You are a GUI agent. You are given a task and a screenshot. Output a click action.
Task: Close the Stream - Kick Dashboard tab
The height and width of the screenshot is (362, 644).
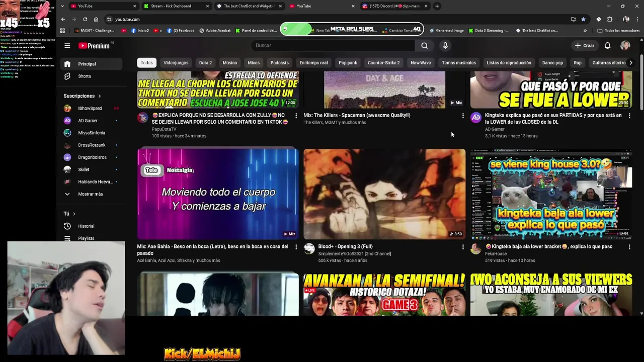click(x=207, y=6)
